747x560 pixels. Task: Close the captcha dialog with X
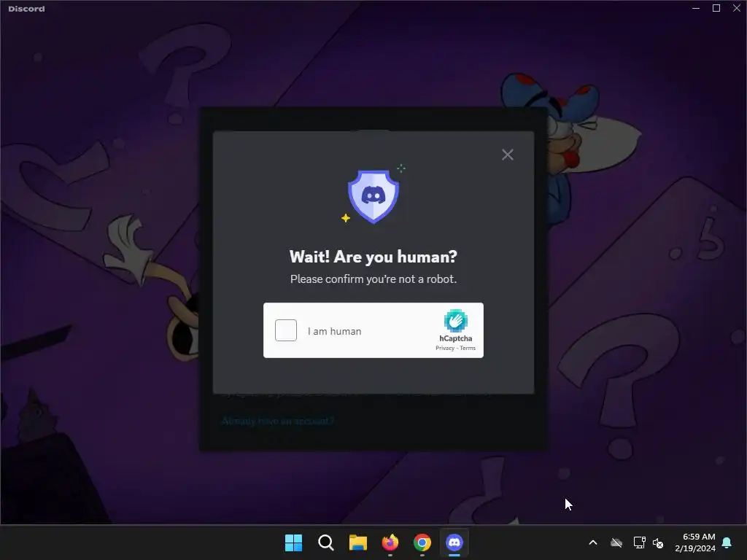[x=508, y=155]
